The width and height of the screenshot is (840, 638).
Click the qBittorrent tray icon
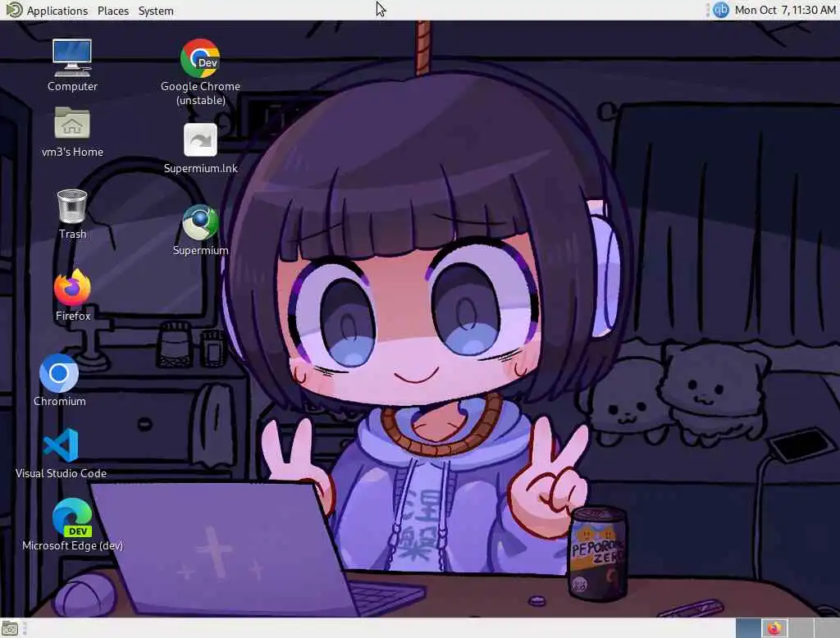(720, 10)
